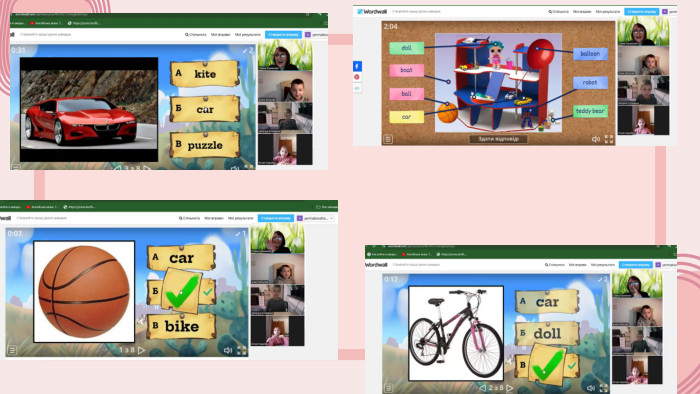
Task: Open the red sports car picture
Action: click(x=89, y=109)
